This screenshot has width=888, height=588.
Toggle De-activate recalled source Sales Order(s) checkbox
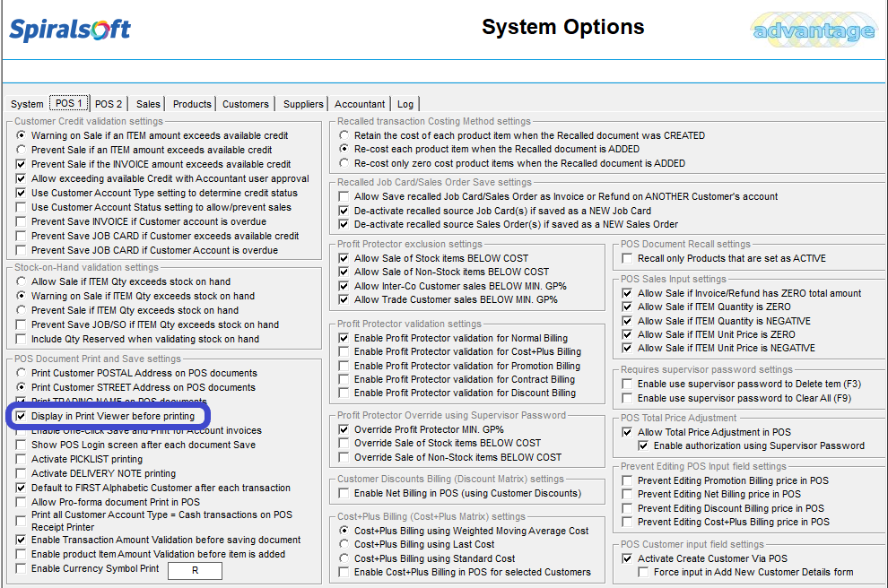click(x=344, y=224)
